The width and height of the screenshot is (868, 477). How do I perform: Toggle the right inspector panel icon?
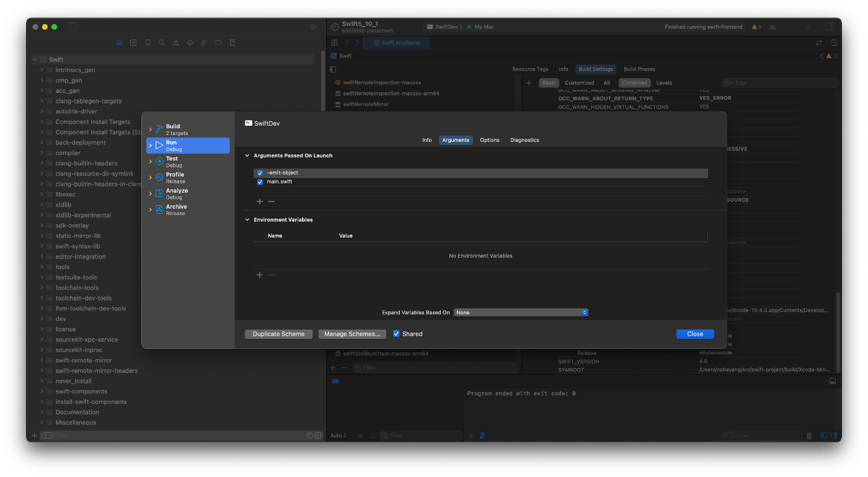click(830, 27)
